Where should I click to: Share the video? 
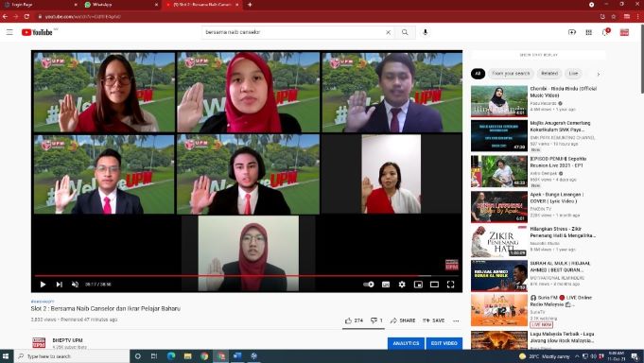403,320
